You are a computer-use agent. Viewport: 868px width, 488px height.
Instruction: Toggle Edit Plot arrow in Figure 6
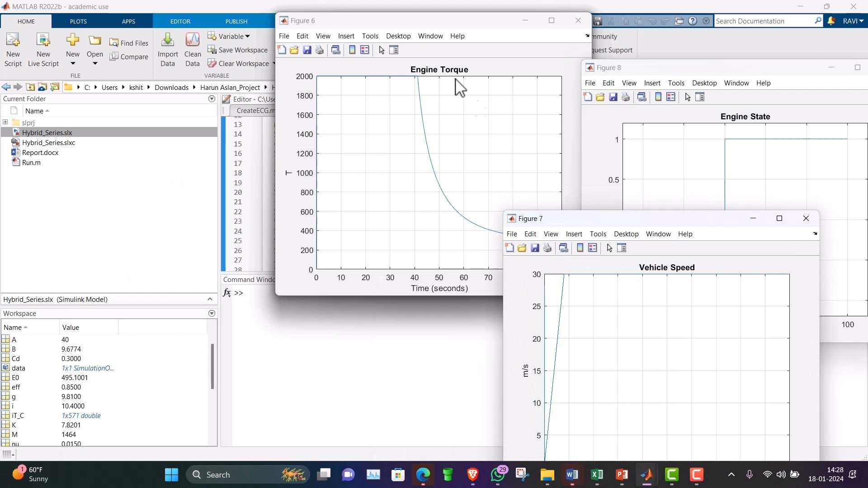[x=382, y=50]
